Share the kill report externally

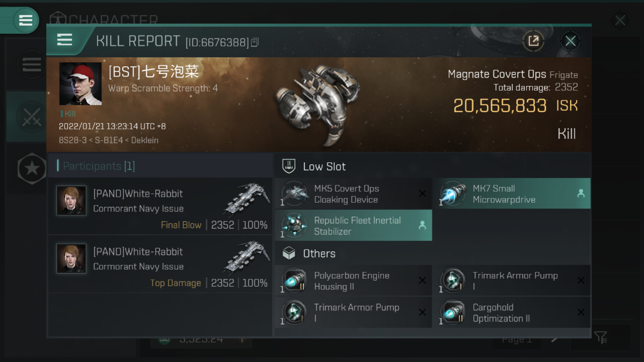pos(533,41)
